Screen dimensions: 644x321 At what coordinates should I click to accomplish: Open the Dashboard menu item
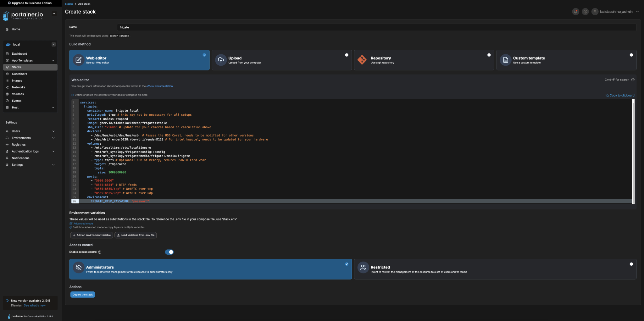coord(19,53)
